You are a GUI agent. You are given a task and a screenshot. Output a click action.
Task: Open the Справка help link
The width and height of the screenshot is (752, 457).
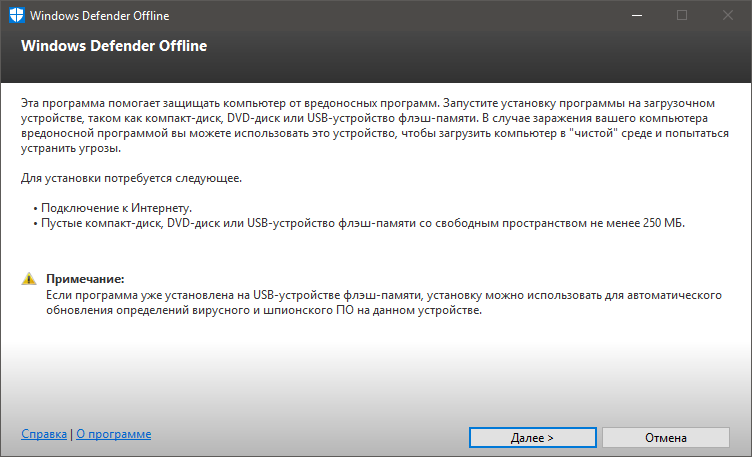[44, 434]
